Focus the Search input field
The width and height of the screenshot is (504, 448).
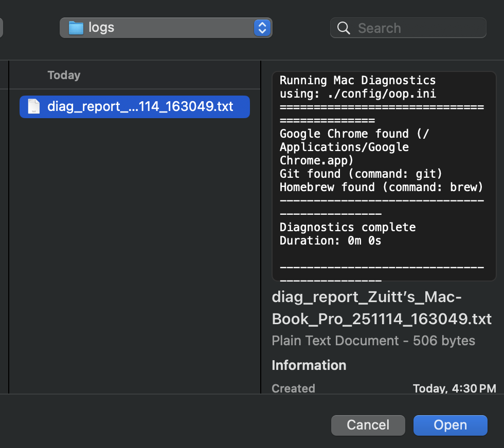pos(417,28)
